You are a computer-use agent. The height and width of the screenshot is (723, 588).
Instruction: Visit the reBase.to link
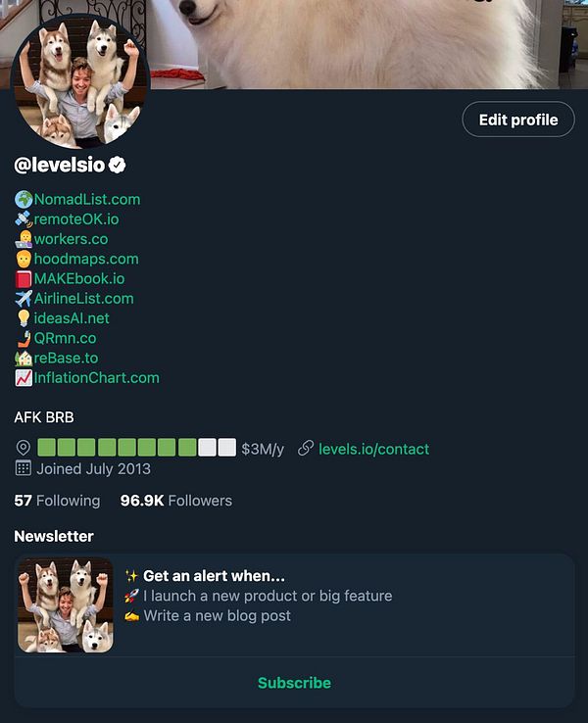coord(66,358)
